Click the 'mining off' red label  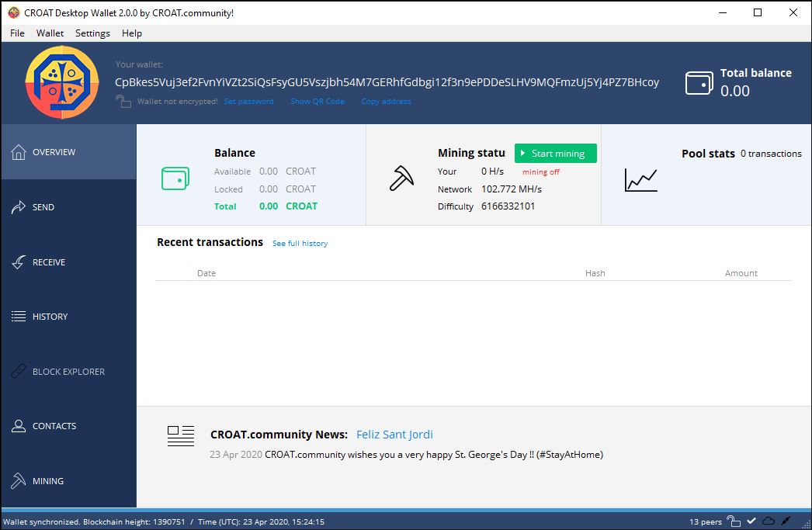click(540, 171)
